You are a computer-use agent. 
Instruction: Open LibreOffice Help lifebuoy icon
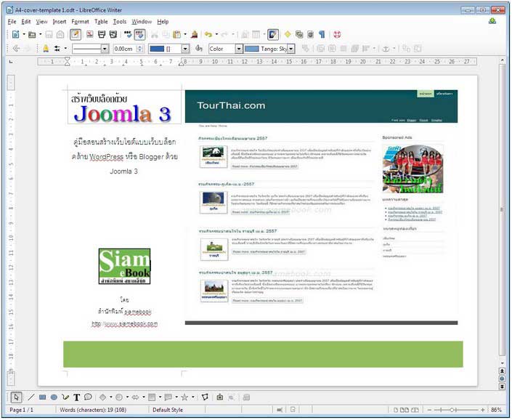coord(337,34)
